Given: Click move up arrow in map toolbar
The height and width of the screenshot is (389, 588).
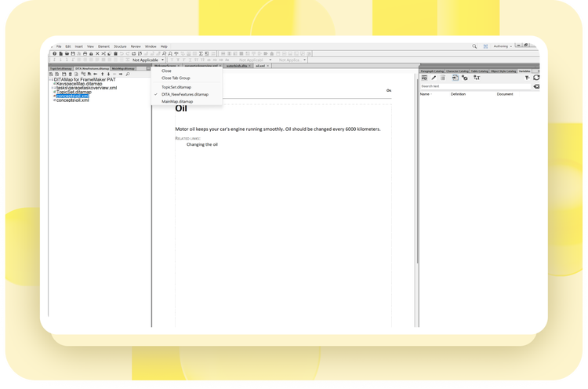Looking at the screenshot, I should pos(103,74).
